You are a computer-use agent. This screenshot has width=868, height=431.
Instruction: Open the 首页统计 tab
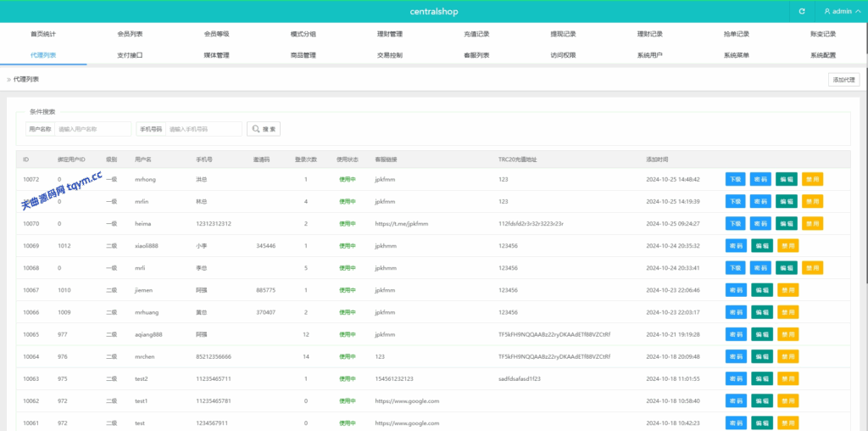(x=43, y=34)
